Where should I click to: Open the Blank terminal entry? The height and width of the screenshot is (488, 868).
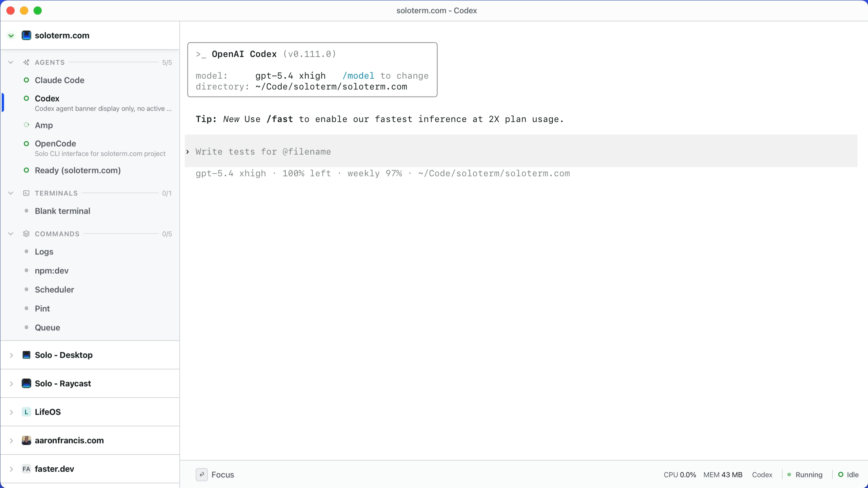pyautogui.click(x=90, y=211)
